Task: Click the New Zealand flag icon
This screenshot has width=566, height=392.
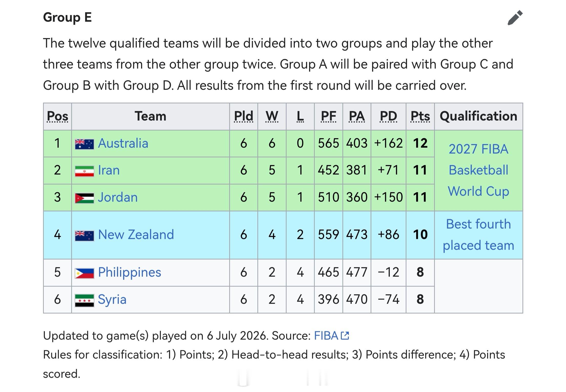Action: point(84,236)
